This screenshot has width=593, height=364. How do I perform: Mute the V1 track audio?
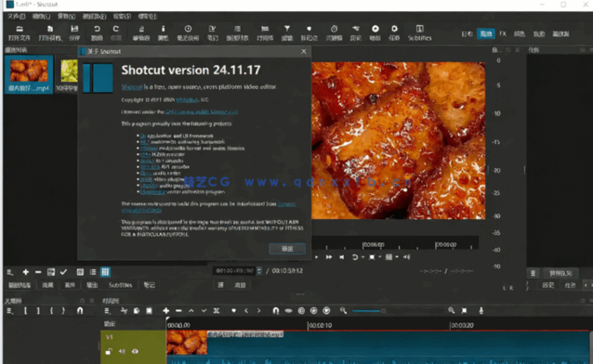coord(122,352)
